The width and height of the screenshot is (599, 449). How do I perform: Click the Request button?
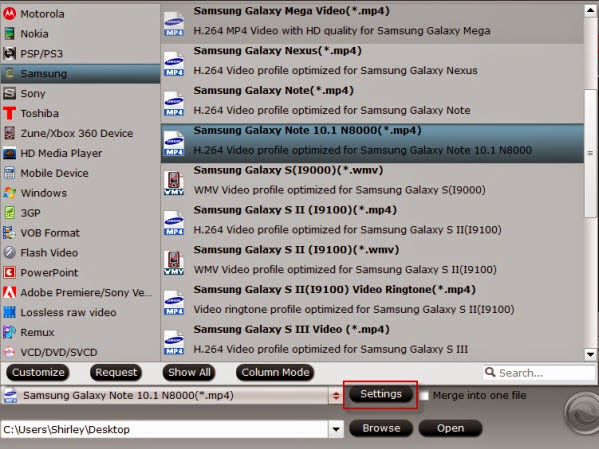pos(116,372)
